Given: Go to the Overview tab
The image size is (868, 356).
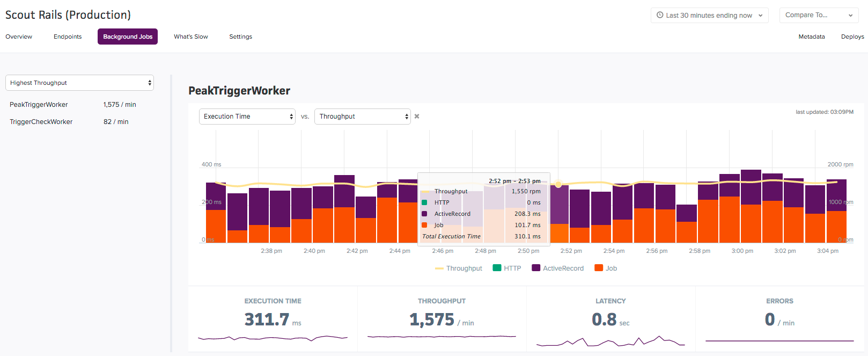Looking at the screenshot, I should point(19,37).
